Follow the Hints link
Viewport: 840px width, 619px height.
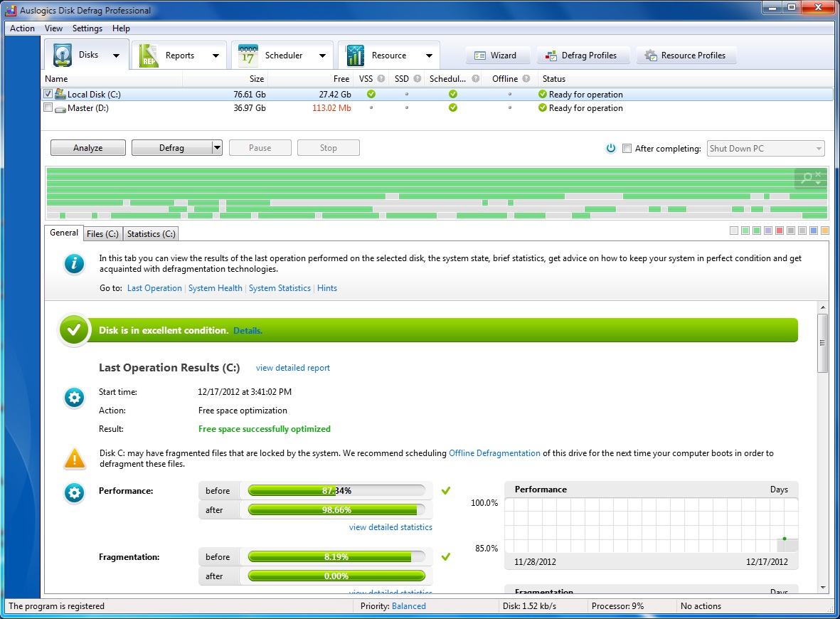pos(326,287)
